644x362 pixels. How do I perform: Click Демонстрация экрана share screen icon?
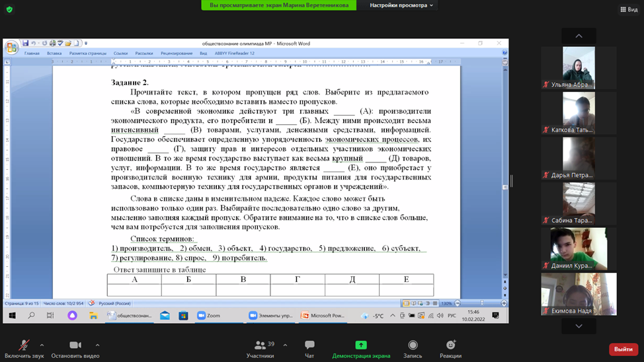[x=361, y=345]
